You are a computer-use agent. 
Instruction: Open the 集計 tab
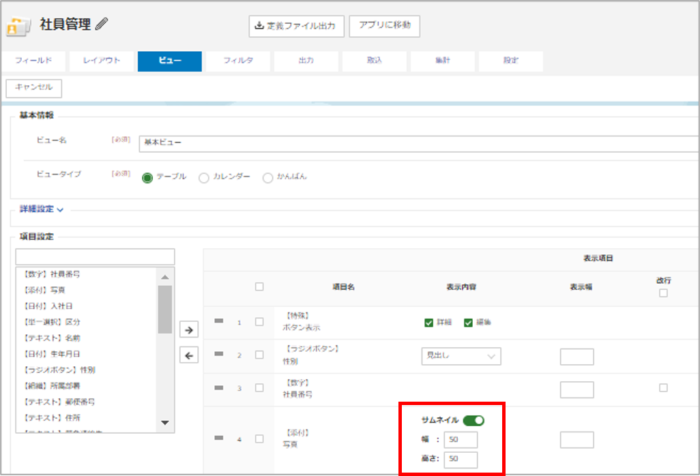click(442, 61)
